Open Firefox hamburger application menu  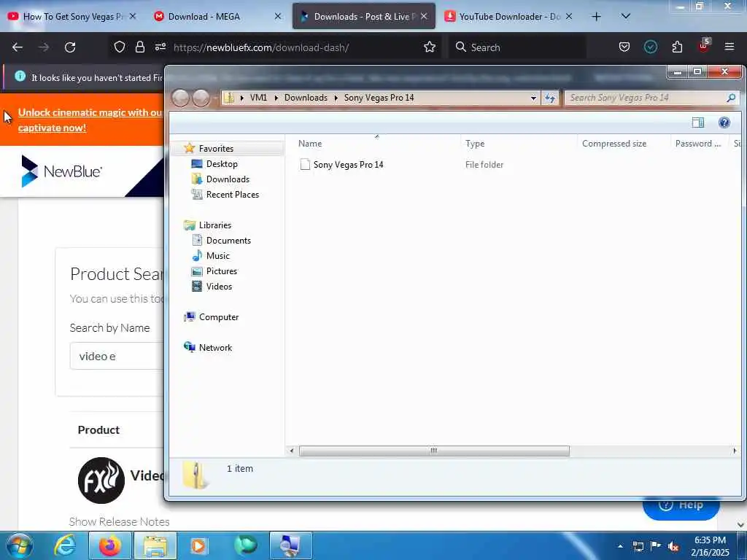coord(729,47)
